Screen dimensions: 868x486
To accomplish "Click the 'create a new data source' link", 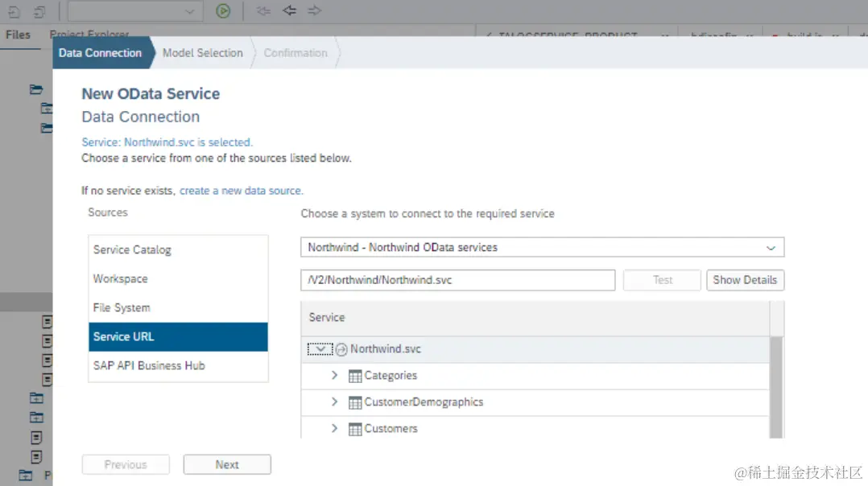I will coord(241,191).
